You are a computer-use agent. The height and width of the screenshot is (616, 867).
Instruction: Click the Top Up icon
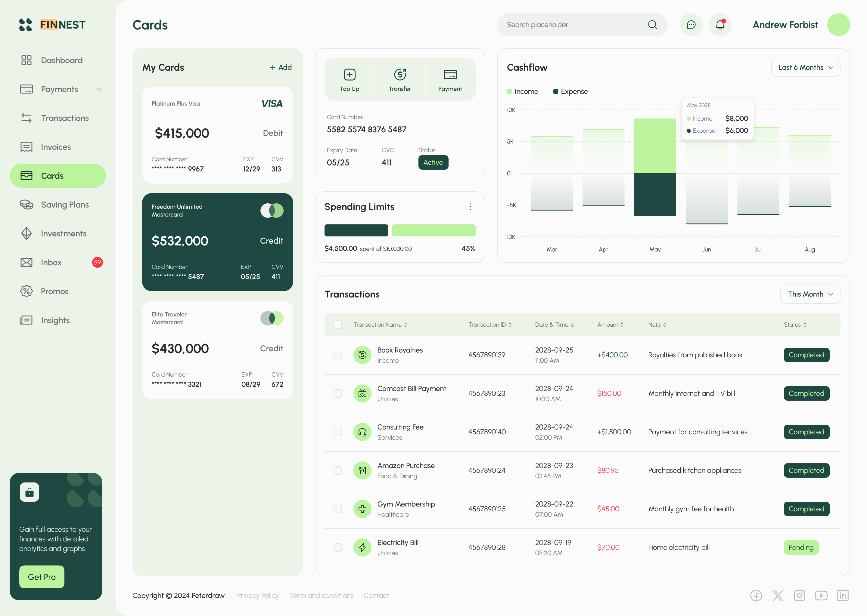349,75
